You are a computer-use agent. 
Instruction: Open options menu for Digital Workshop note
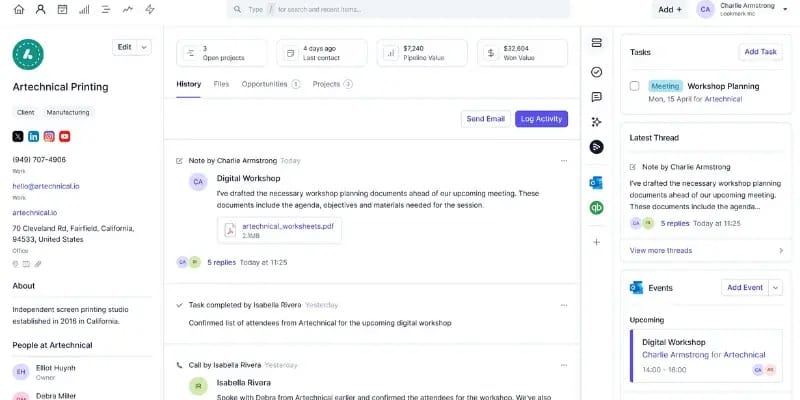[x=564, y=161]
